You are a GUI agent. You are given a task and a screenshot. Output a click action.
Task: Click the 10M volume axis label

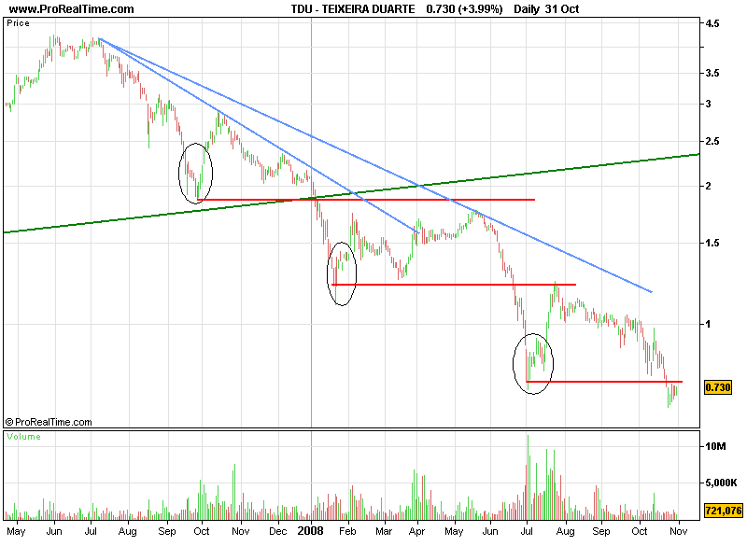coord(715,446)
